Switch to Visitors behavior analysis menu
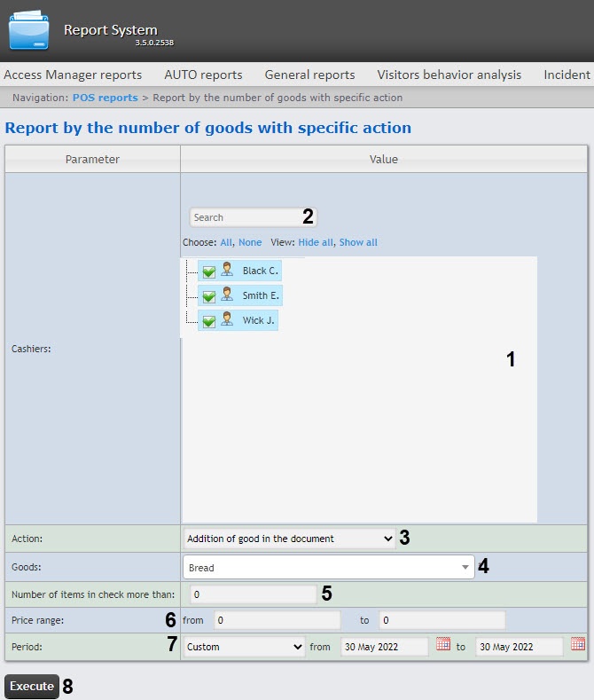Screen dimensions: 594x700 coord(449,75)
